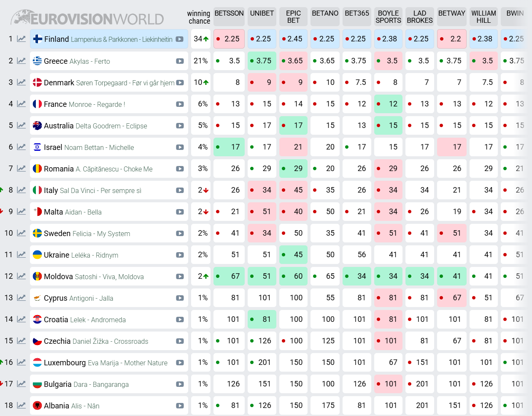Click Denmark's Bet365 odds 7.5
This screenshot has width=532, height=416.
(x=357, y=82)
